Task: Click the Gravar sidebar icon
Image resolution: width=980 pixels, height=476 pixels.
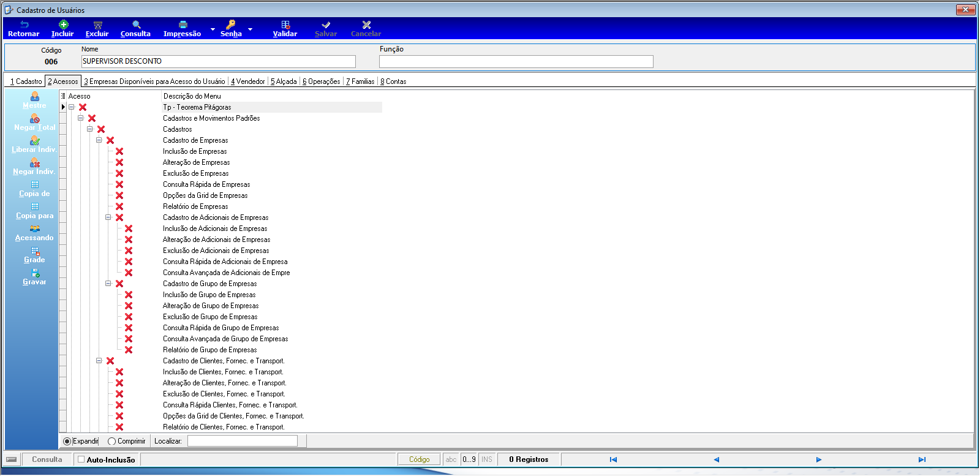Action: (35, 273)
